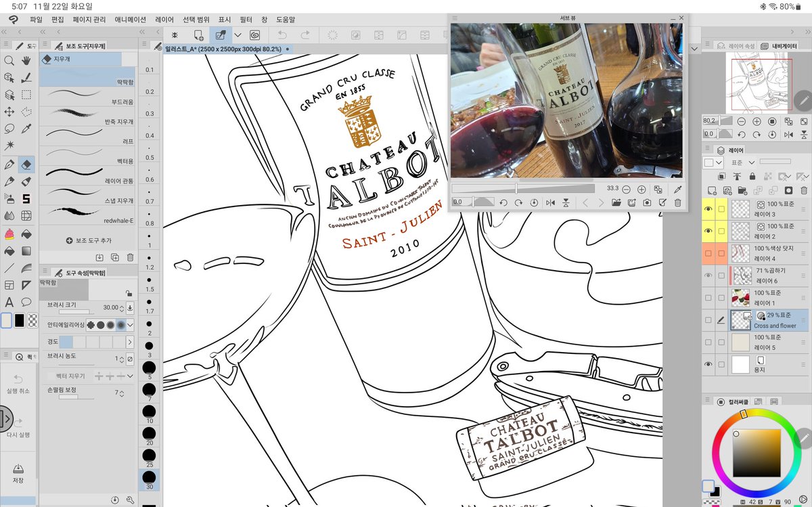Rotate Navigator view left
The width and height of the screenshot is (812, 507).
pyautogui.click(x=742, y=134)
